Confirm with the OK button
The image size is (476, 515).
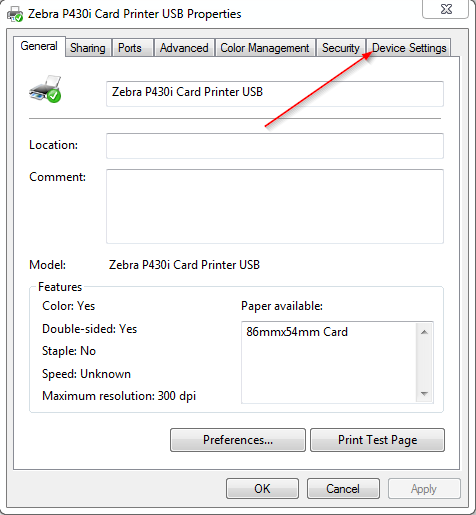262,489
